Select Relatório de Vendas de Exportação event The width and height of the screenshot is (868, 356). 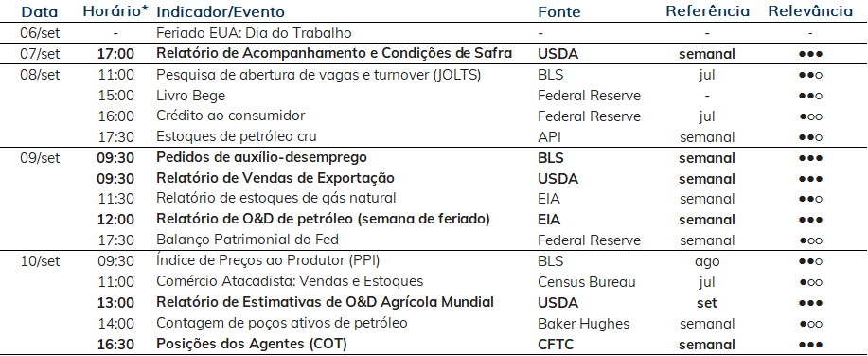(x=275, y=178)
